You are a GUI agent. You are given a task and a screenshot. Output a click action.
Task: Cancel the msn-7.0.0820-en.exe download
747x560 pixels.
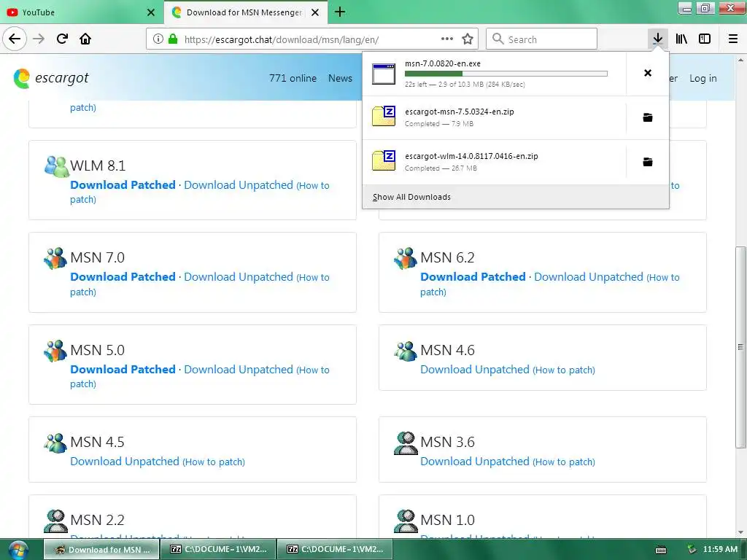click(x=648, y=73)
